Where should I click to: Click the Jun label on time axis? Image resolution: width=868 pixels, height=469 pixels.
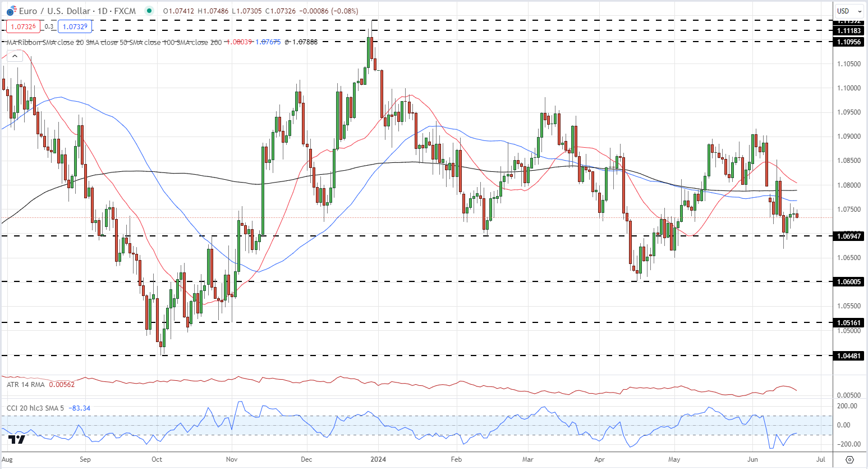[752, 459]
